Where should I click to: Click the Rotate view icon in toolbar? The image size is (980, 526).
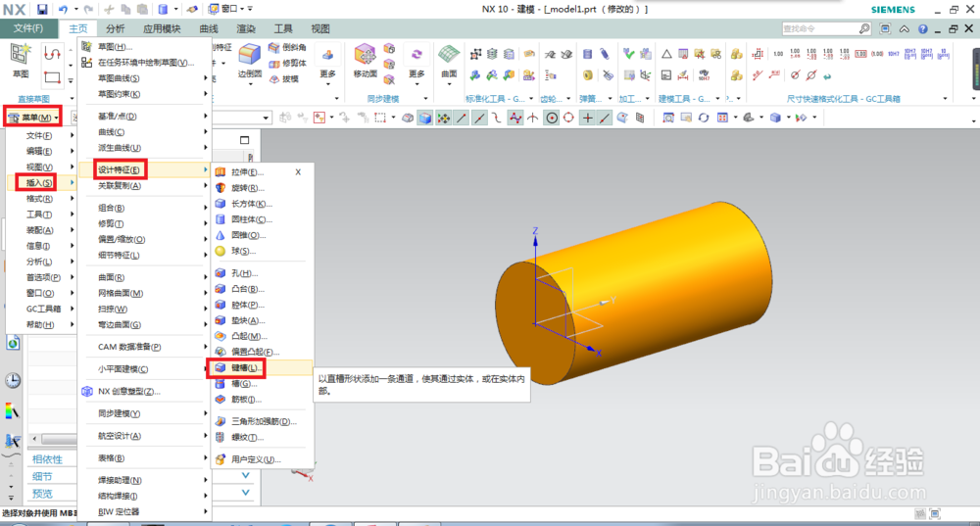click(x=704, y=118)
